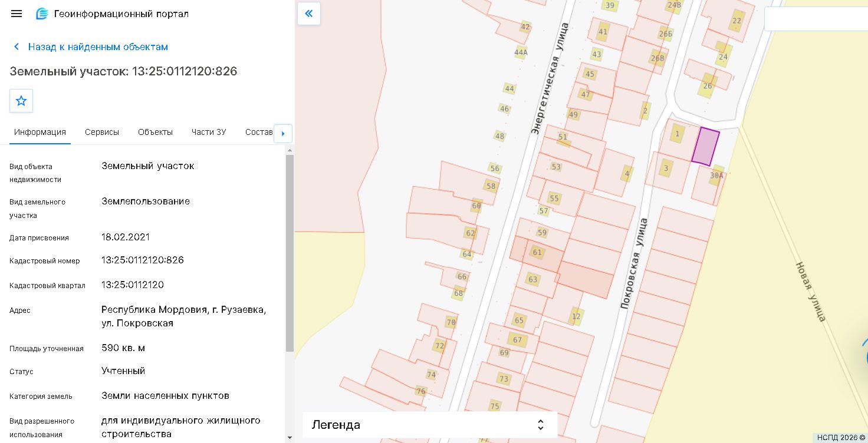The image size is (868, 443).
Task: Click the Землепользование value
Action: point(146,201)
